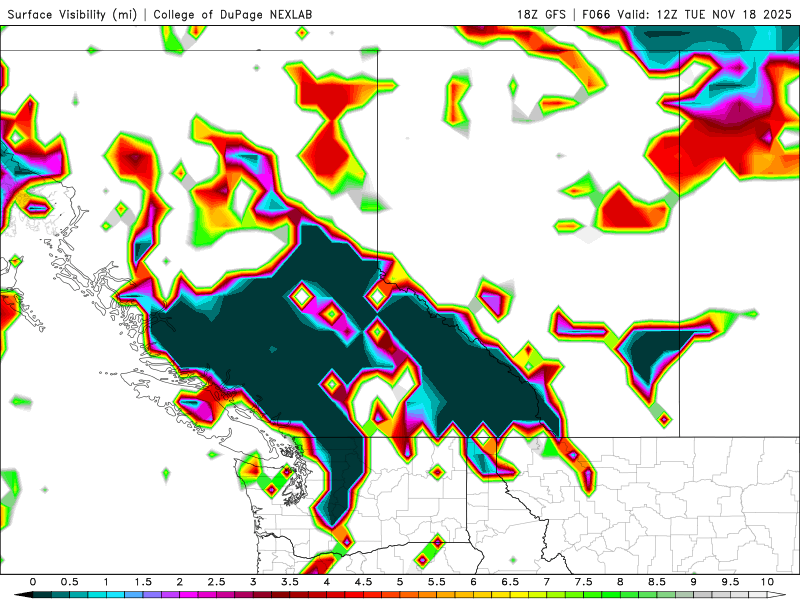Select the "1" whole-mile colorbar tick label
Image resolution: width=800 pixels, height=600 pixels.
pyautogui.click(x=106, y=582)
